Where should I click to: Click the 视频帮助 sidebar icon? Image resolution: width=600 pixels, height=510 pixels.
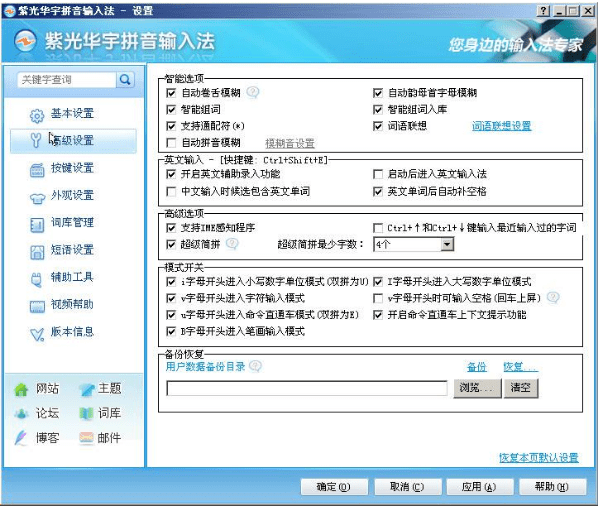click(x=37, y=306)
